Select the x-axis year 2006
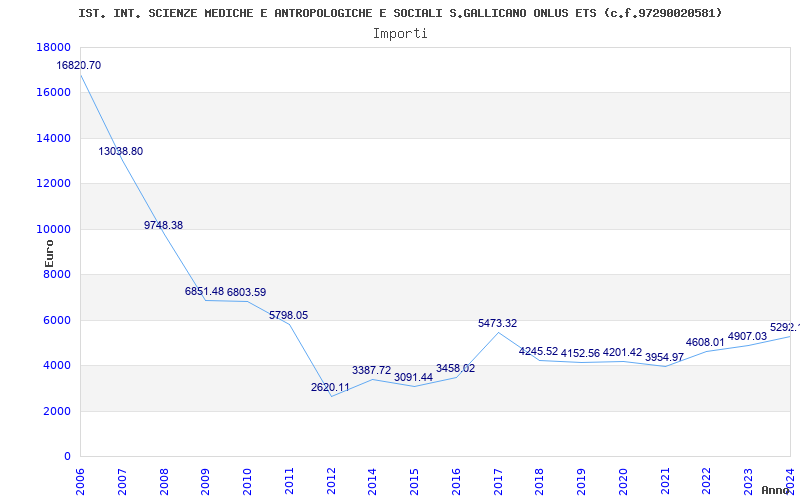The height and width of the screenshot is (500, 800). coord(80,481)
